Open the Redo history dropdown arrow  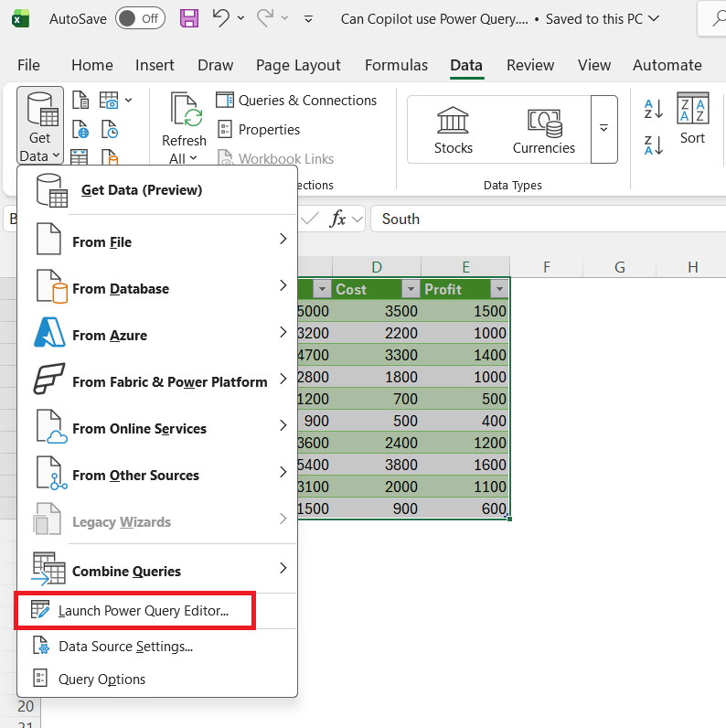(285, 18)
